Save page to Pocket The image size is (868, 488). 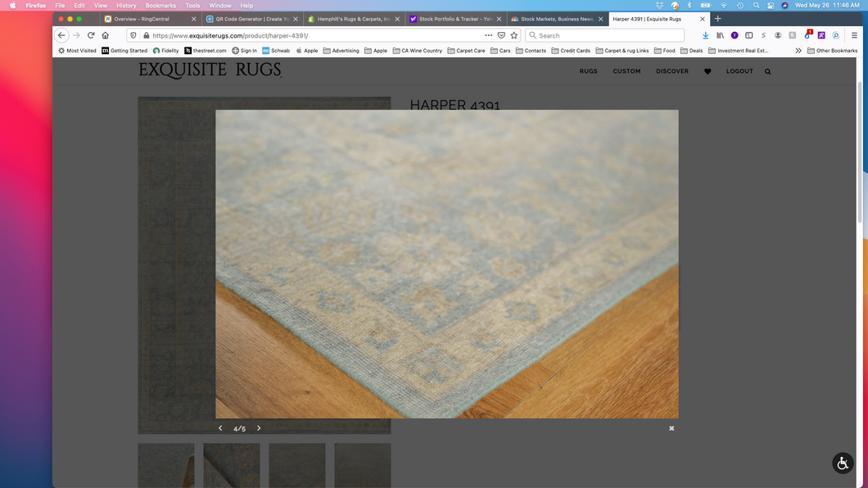pyautogui.click(x=501, y=35)
